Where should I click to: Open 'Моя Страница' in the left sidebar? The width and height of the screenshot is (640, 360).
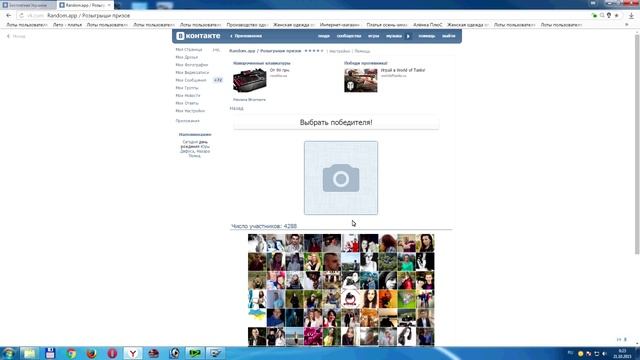point(189,50)
